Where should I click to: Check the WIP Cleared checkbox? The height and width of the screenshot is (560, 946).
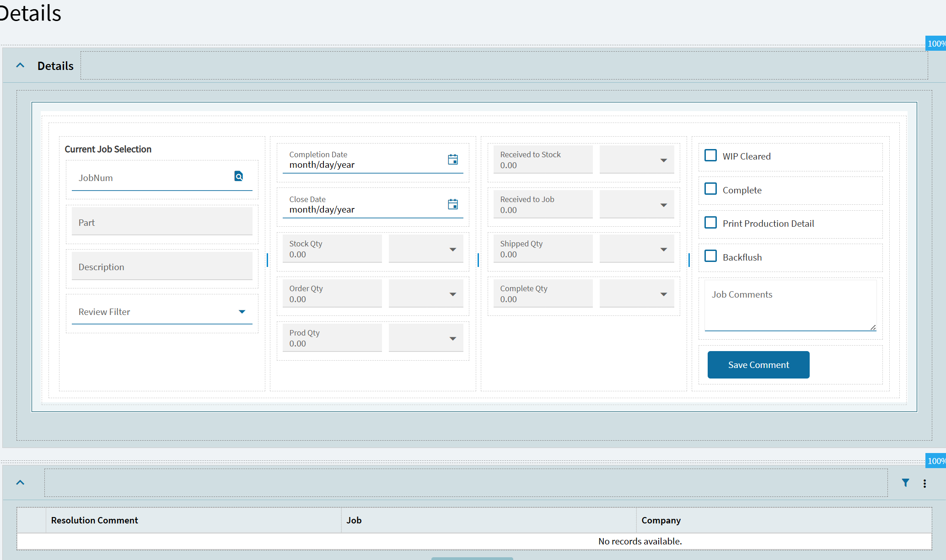(710, 155)
